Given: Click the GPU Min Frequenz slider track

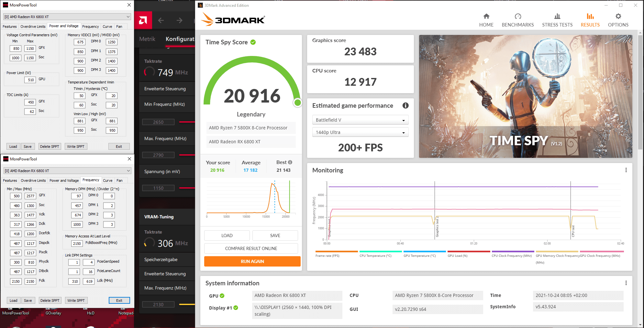Looking at the screenshot, I should [187, 122].
